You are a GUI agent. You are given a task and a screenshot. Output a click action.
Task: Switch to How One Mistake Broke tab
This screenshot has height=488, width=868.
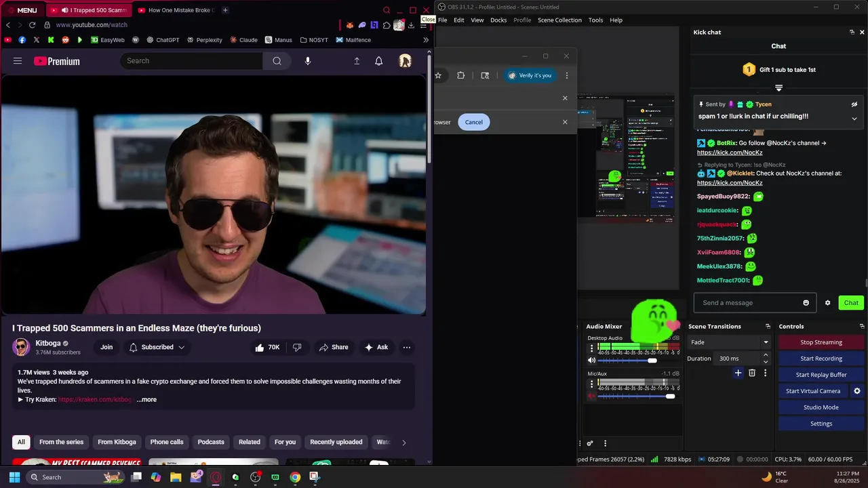[175, 10]
